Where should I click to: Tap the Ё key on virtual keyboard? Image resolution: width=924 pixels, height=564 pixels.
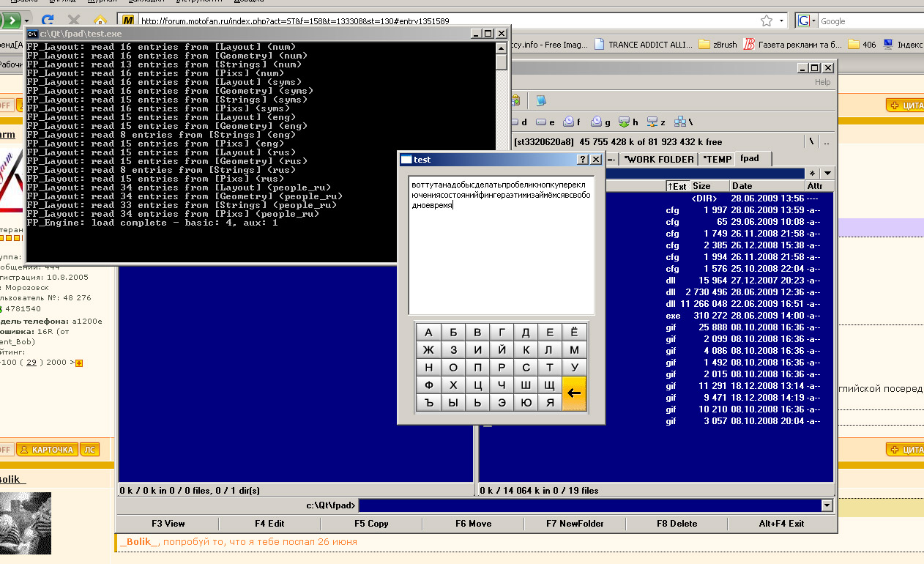tap(574, 333)
